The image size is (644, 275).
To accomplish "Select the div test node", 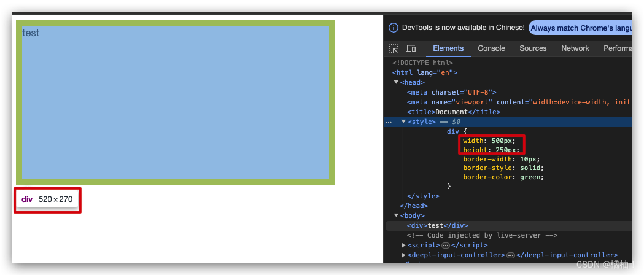I will (x=437, y=225).
